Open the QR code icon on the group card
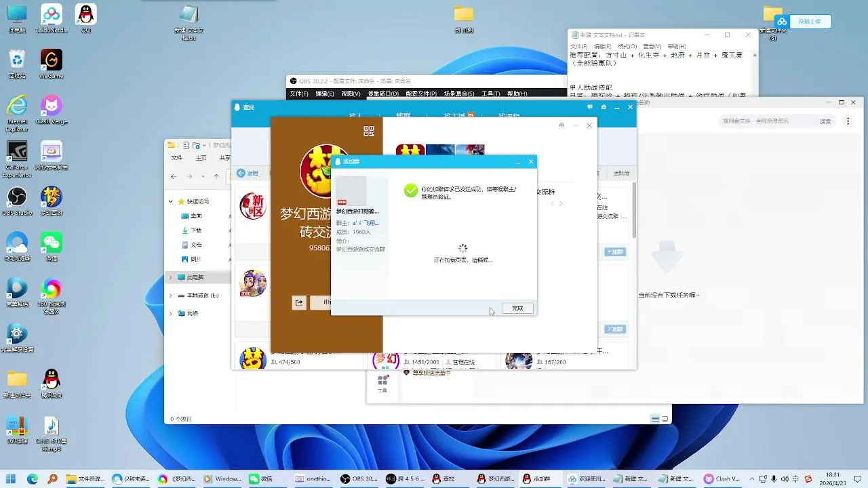The width and height of the screenshot is (868, 488). [369, 131]
